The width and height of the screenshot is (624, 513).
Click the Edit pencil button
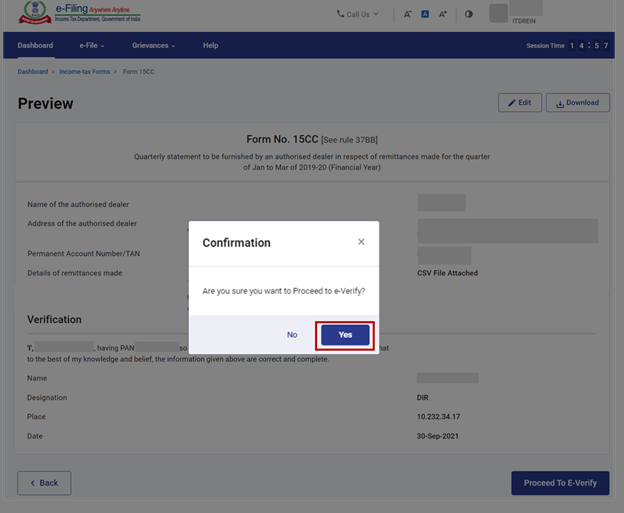(520, 102)
